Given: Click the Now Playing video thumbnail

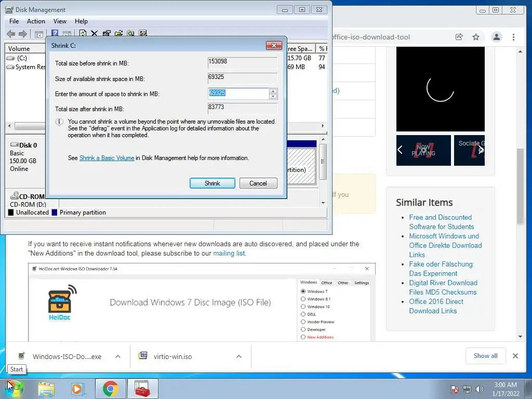Looking at the screenshot, I should point(423,150).
